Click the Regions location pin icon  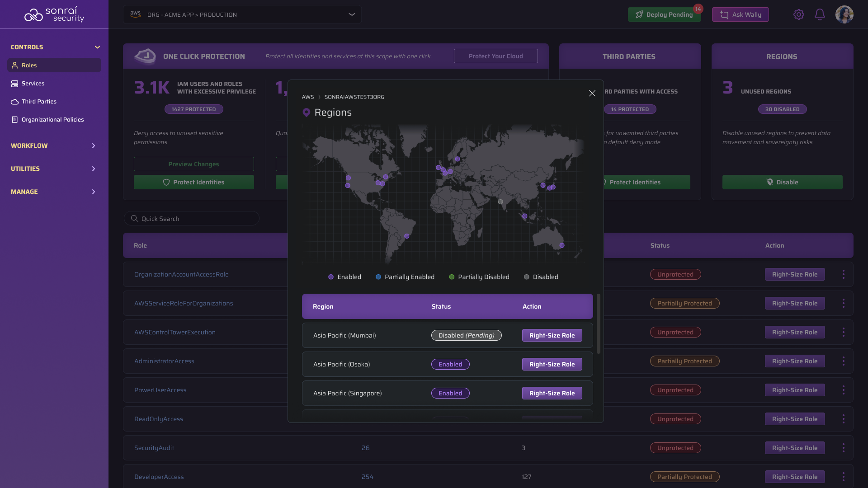307,113
